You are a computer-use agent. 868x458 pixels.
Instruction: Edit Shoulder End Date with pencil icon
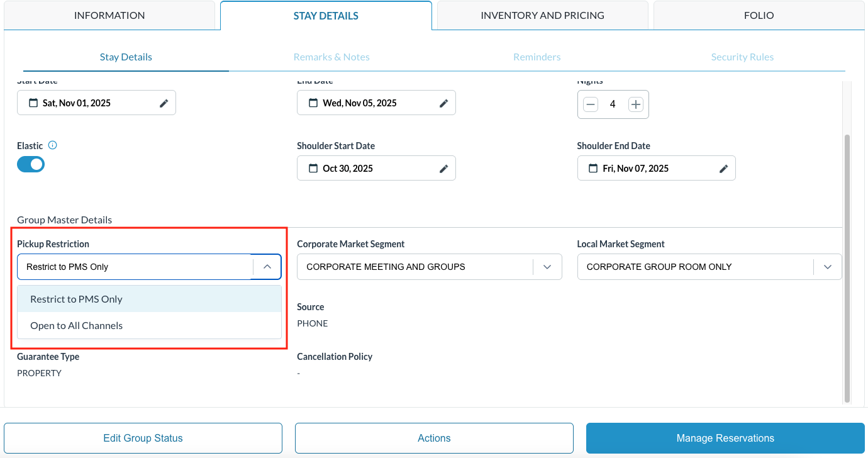tap(723, 169)
